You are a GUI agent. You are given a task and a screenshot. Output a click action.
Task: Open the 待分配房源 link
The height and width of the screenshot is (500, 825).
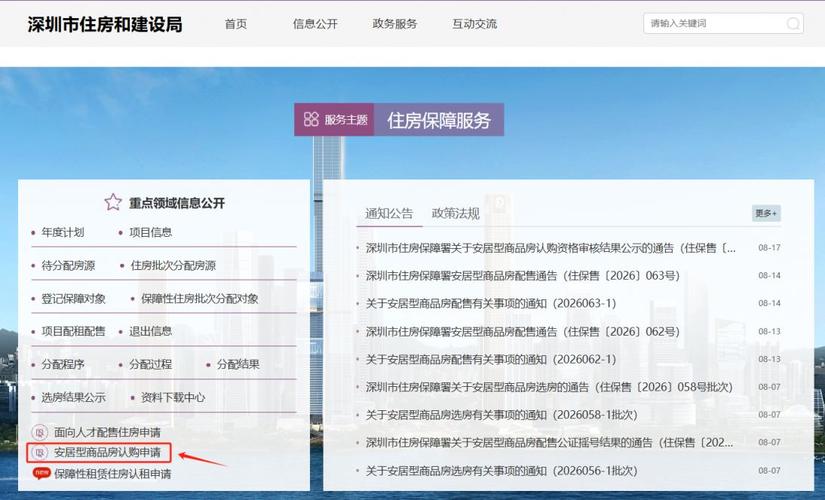[x=68, y=265]
